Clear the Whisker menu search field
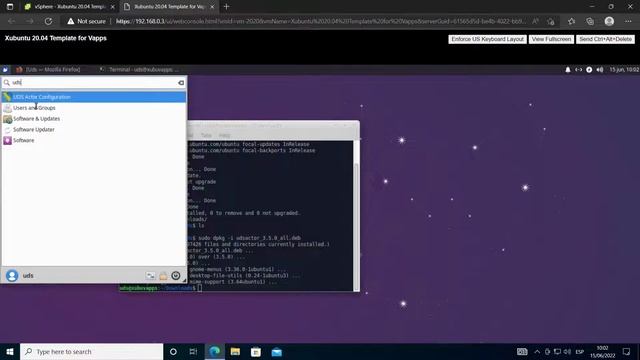This screenshot has height=360, width=640. (x=181, y=83)
